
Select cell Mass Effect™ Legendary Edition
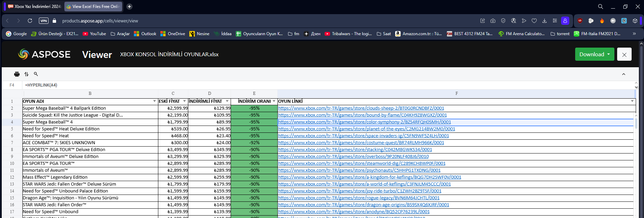90,177
